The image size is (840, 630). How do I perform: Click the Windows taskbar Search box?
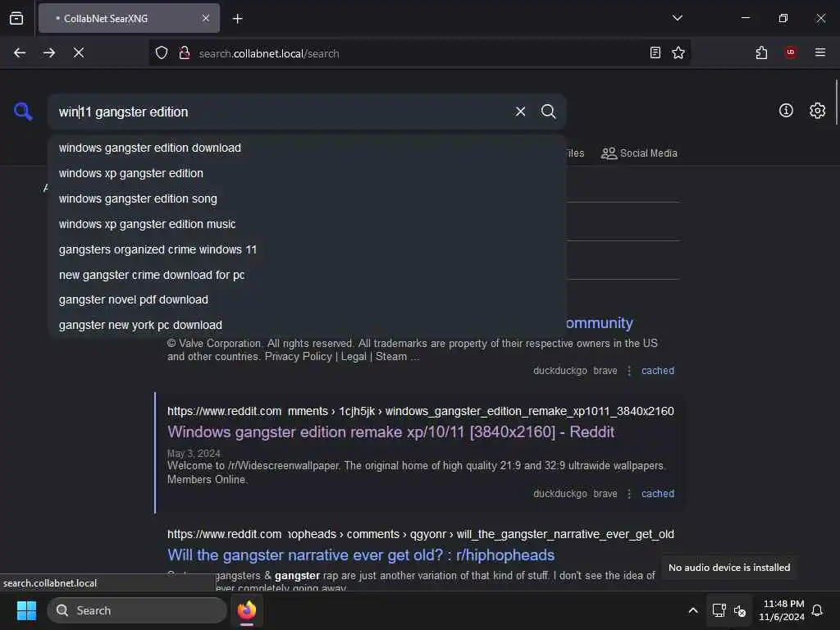(137, 610)
